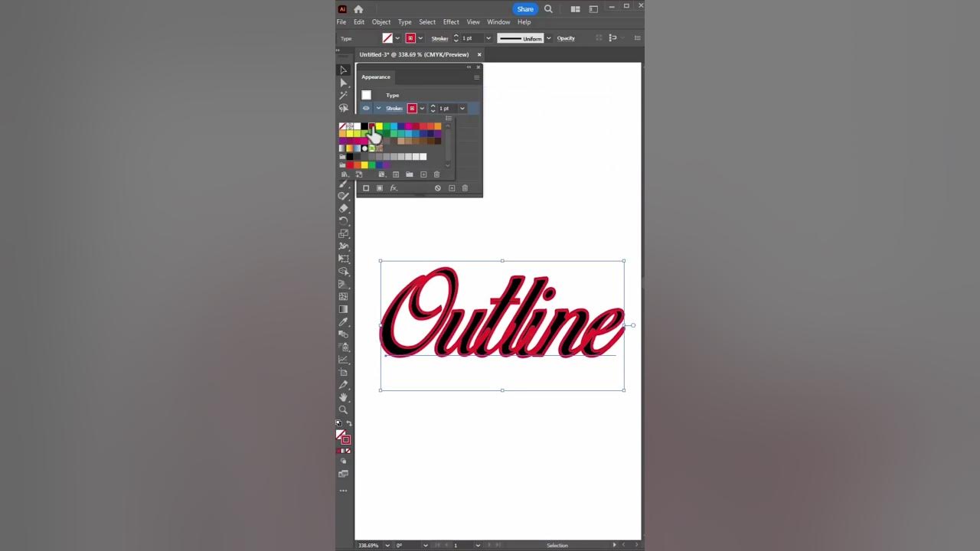Open the Switch Workspace icon

[x=593, y=9]
